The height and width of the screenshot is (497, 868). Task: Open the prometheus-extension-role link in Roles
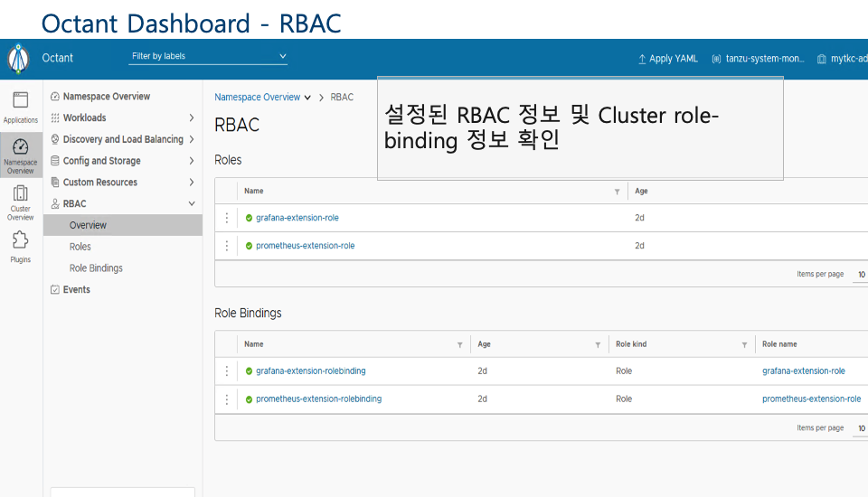tap(305, 246)
